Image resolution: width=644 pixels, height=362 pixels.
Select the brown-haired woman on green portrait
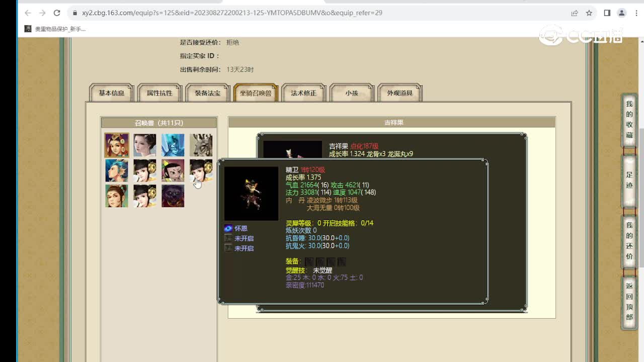click(117, 196)
